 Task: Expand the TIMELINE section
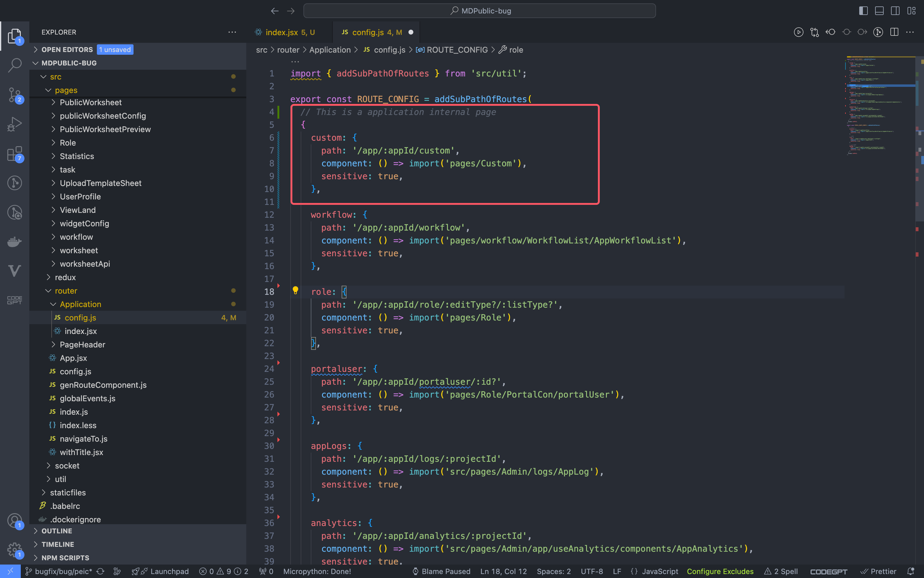point(138,544)
